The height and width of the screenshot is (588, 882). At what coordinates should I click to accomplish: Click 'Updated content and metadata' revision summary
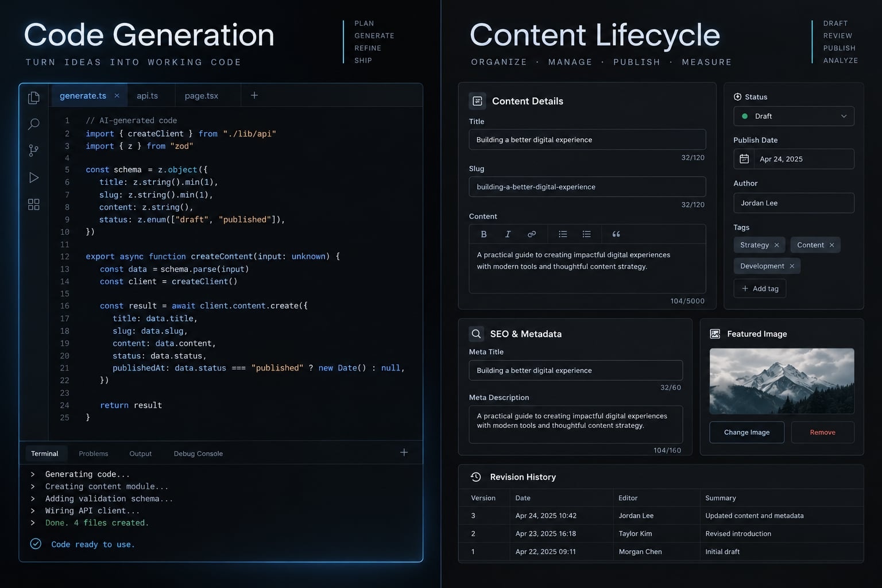pyautogui.click(x=754, y=516)
